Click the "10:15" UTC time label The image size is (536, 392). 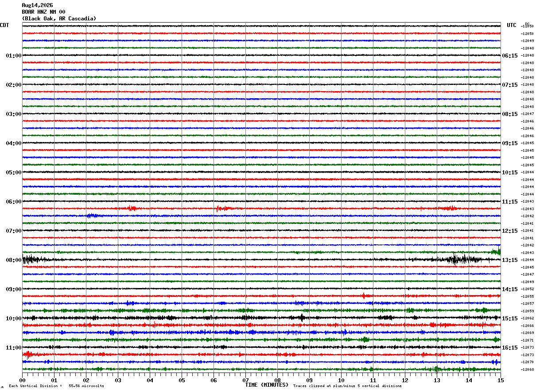click(x=510, y=173)
